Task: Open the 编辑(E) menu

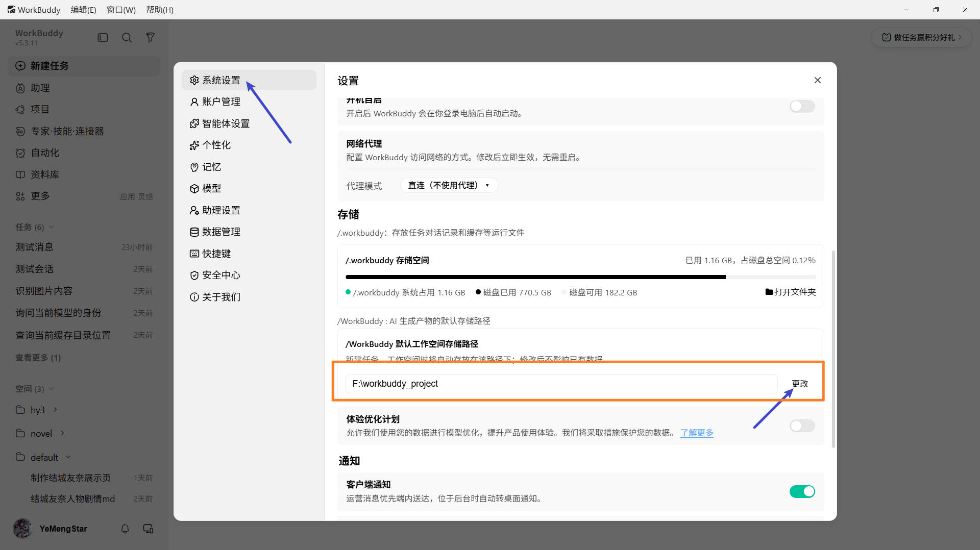Action: point(83,10)
